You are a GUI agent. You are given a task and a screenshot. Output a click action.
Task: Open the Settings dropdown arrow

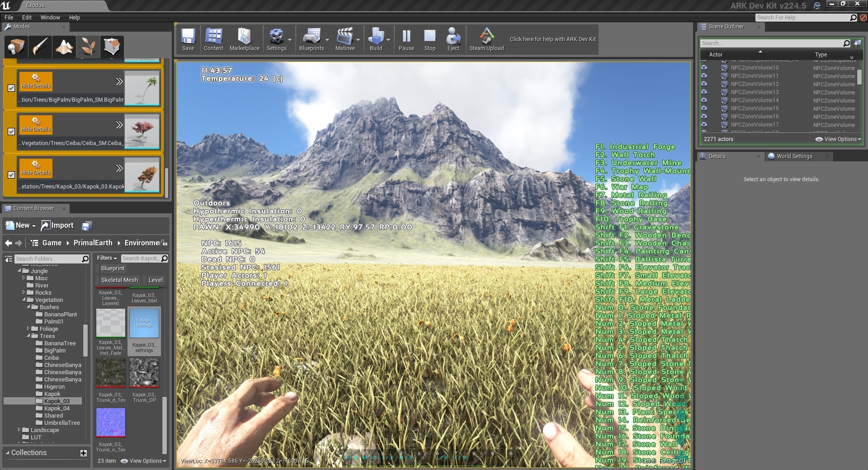(290, 40)
